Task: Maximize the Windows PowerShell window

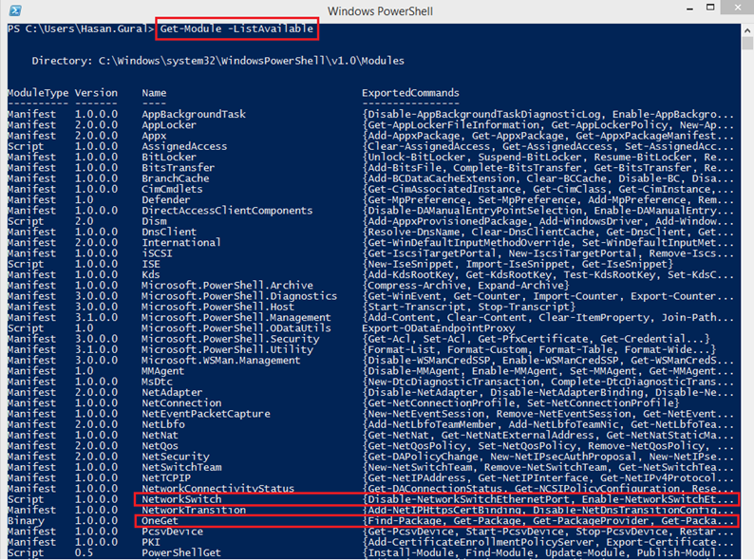Action: point(710,8)
